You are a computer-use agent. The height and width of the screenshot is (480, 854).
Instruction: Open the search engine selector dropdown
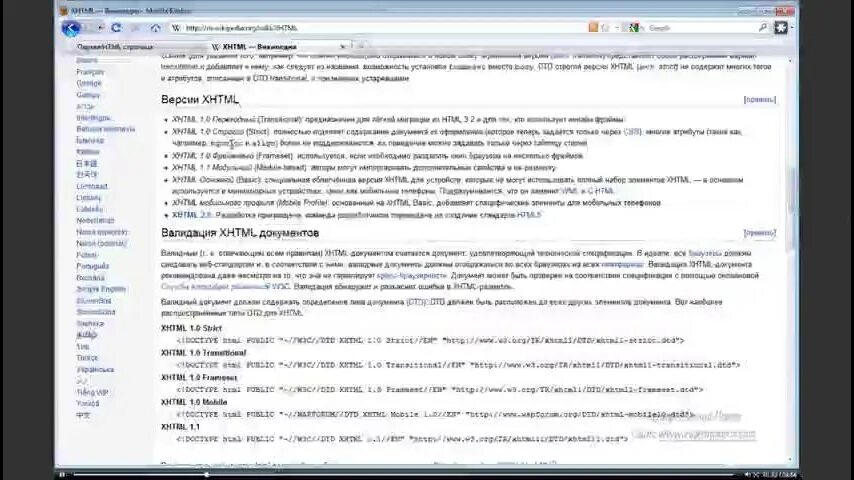[x=634, y=28]
